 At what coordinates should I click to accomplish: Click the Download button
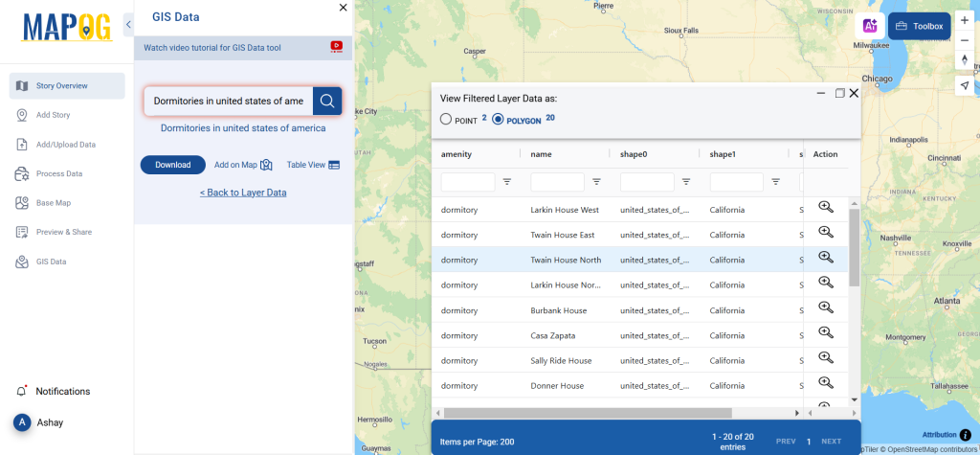point(173,165)
